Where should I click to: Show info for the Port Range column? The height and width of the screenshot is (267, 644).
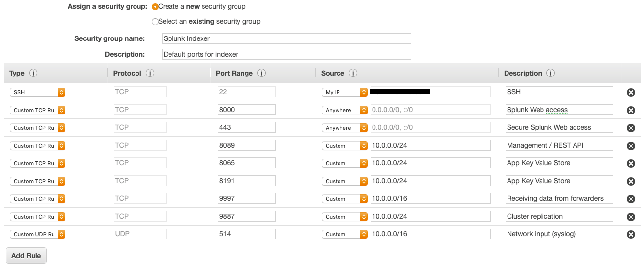coord(262,73)
